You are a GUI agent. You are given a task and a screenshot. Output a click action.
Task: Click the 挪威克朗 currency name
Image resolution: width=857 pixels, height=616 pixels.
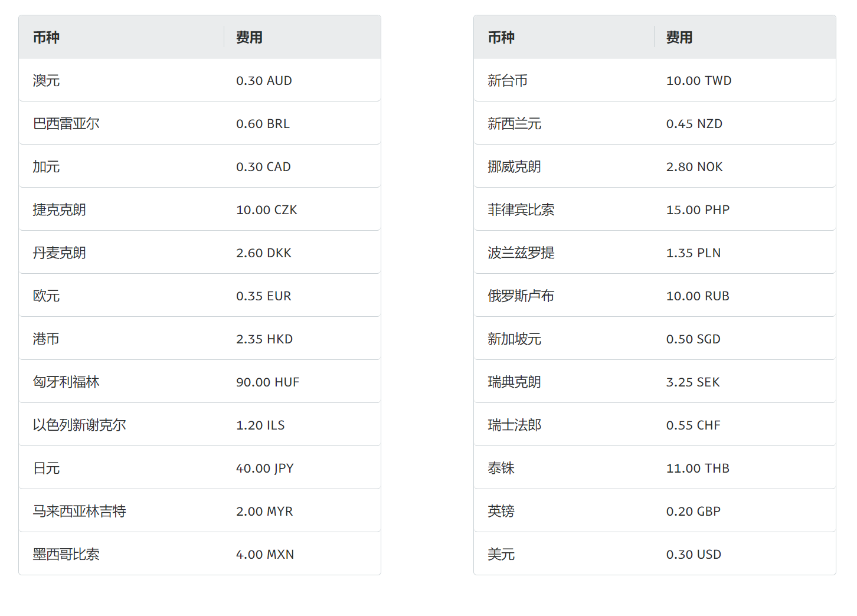[515, 166]
